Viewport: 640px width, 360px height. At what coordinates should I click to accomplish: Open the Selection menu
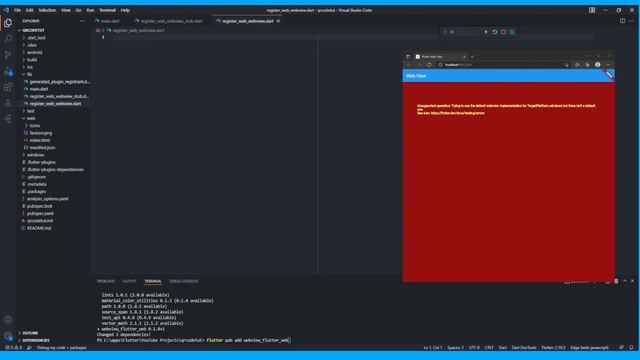click(x=47, y=10)
